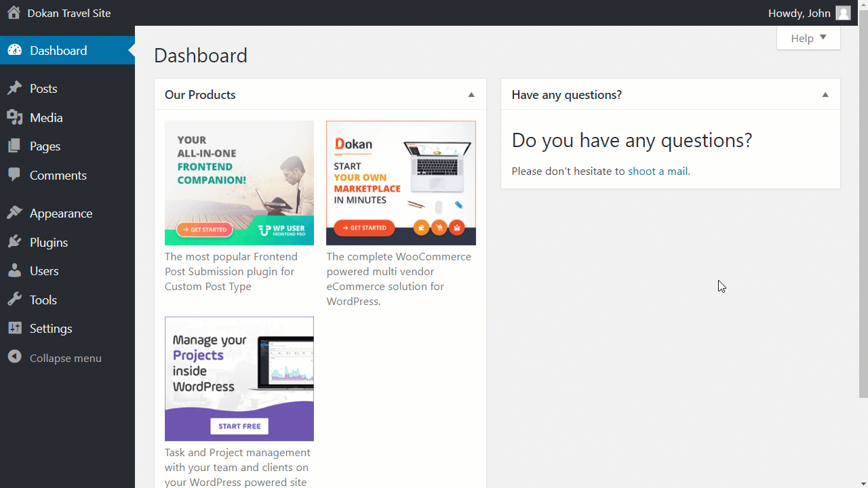Open the Manage your Projects banner image
The width and height of the screenshot is (868, 488).
239,379
